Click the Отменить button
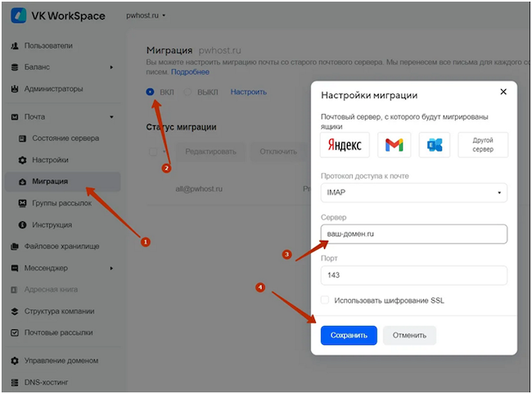532x394 pixels. pos(409,335)
